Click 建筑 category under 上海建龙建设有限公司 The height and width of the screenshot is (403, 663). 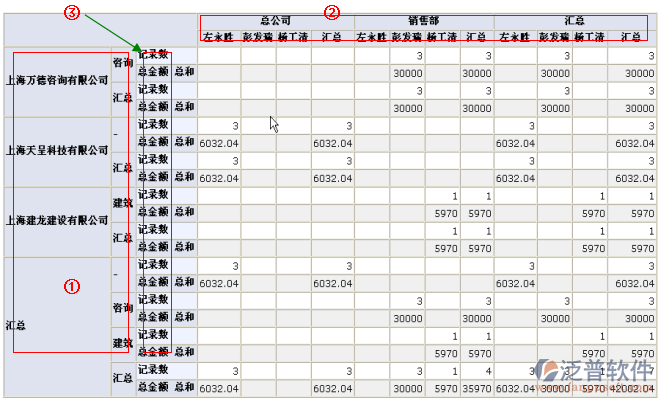point(123,203)
